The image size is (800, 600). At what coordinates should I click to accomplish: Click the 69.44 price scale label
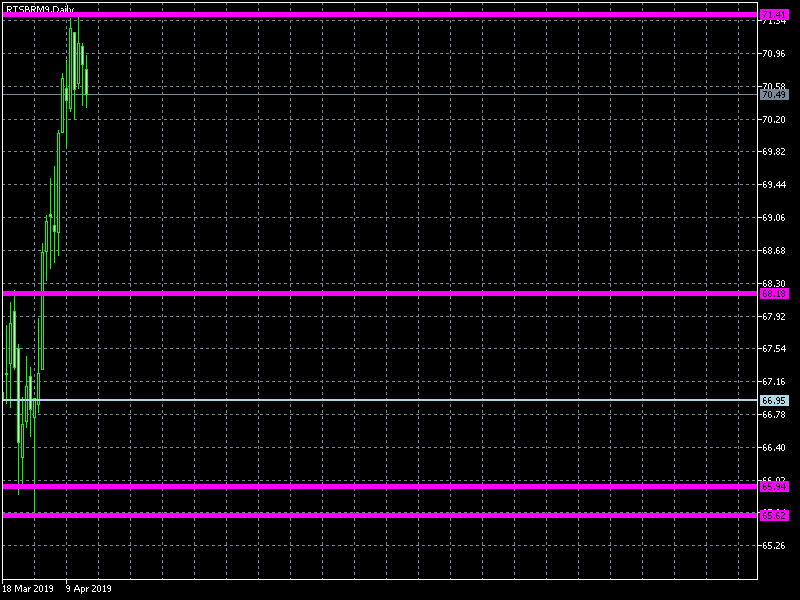773,185
